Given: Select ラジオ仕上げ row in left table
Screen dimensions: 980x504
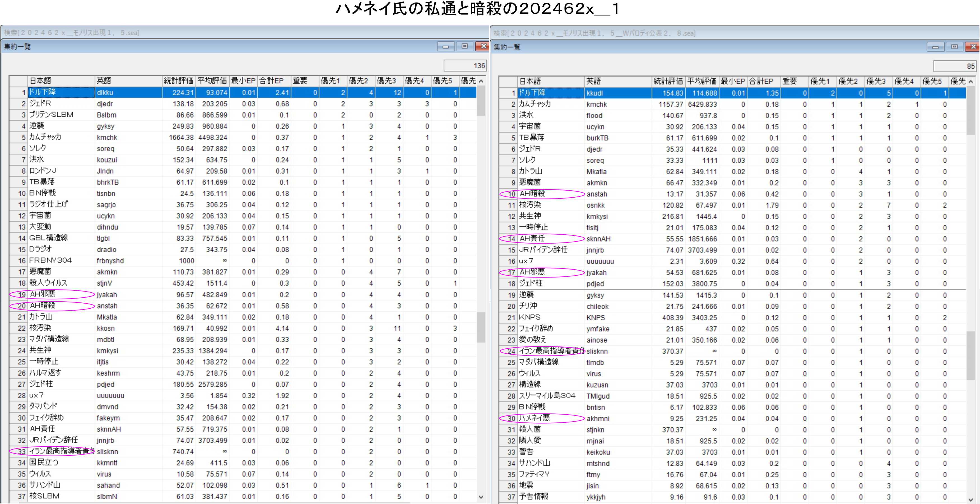Looking at the screenshot, I should [243, 204].
